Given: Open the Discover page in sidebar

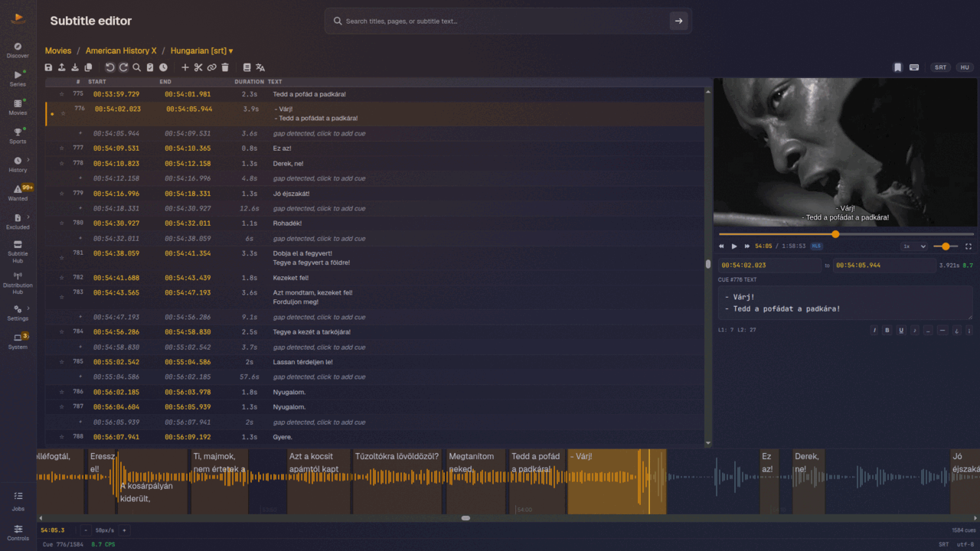Looking at the screenshot, I should (x=18, y=51).
